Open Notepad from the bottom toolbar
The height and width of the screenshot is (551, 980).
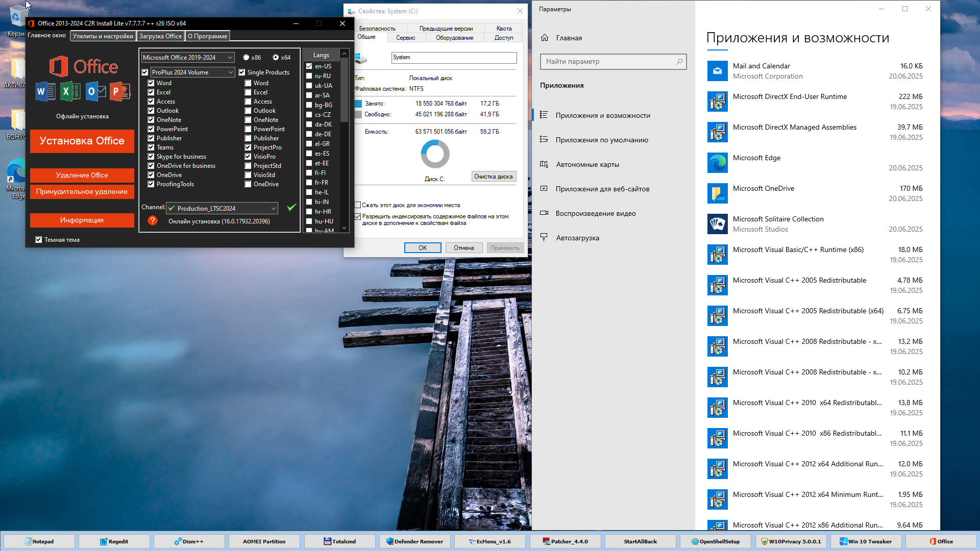coord(39,541)
